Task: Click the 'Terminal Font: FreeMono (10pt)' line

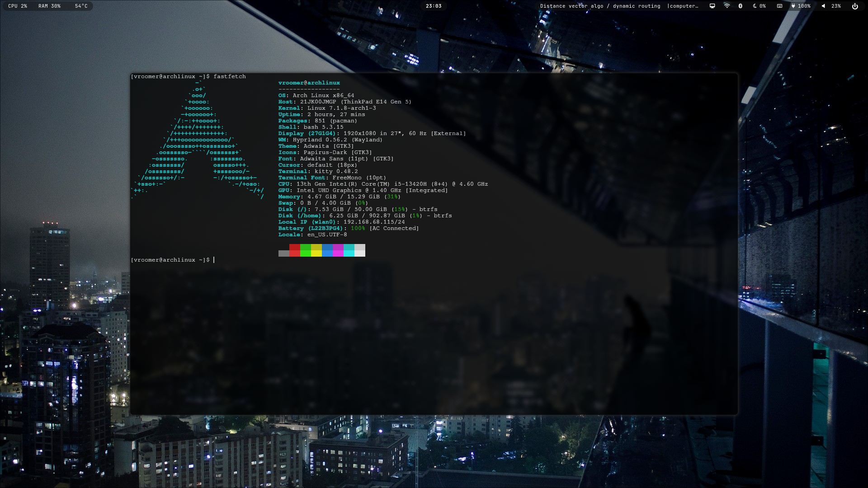Action: [332, 178]
